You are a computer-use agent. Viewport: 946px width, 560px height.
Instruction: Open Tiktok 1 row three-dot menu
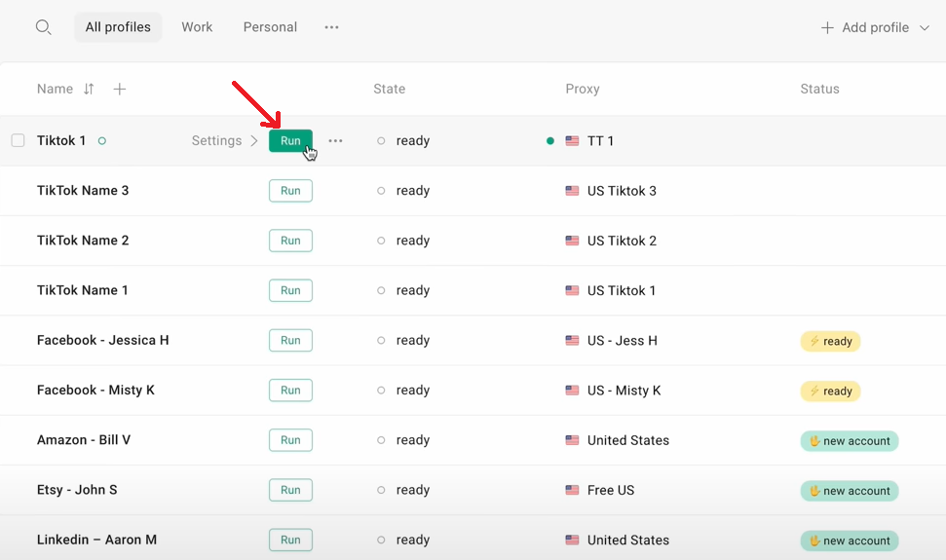coord(335,140)
